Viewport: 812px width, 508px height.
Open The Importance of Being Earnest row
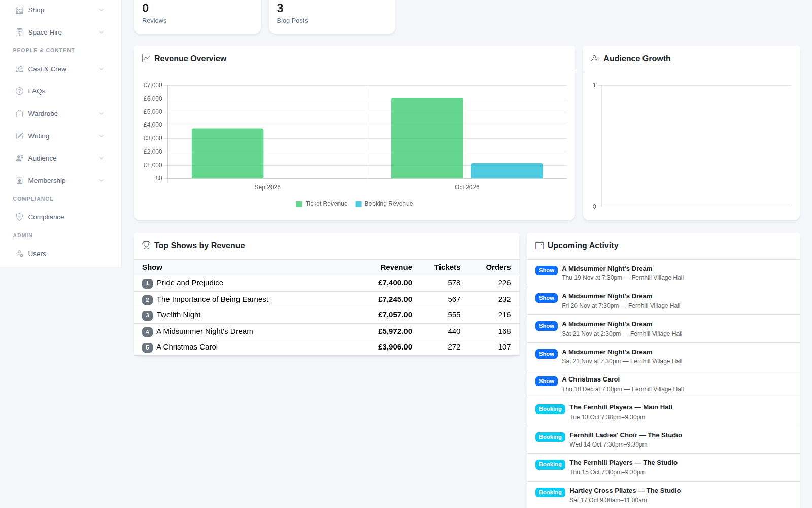pyautogui.click(x=326, y=300)
